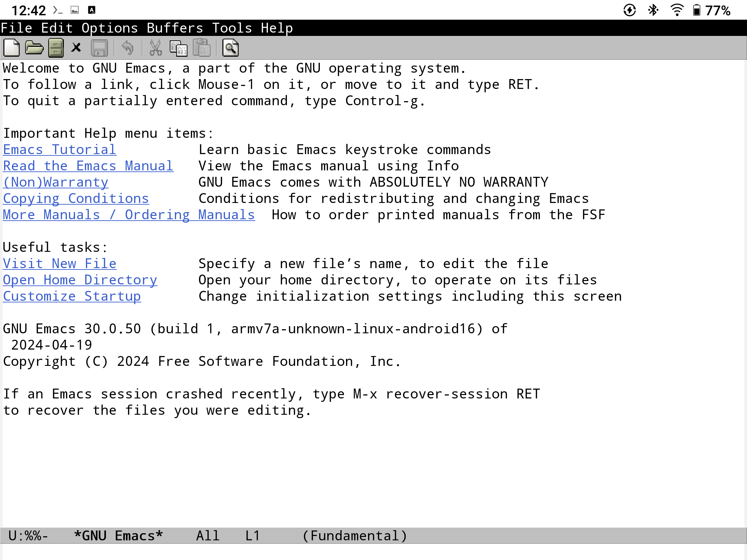Follow the (Non)Warranty link
This screenshot has width=747, height=560.
tap(56, 182)
